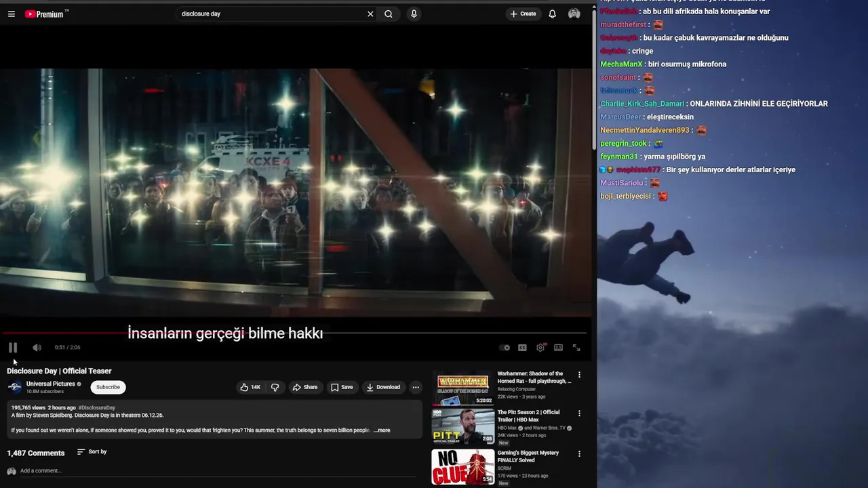This screenshot has height=488, width=868.
Task: Click chat user peregrin_took's name
Action: pos(624,144)
